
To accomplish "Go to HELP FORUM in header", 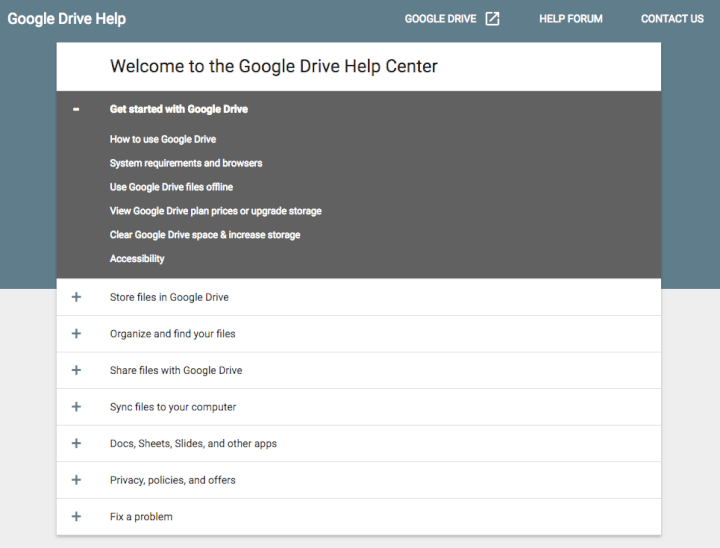I will coord(571,19).
